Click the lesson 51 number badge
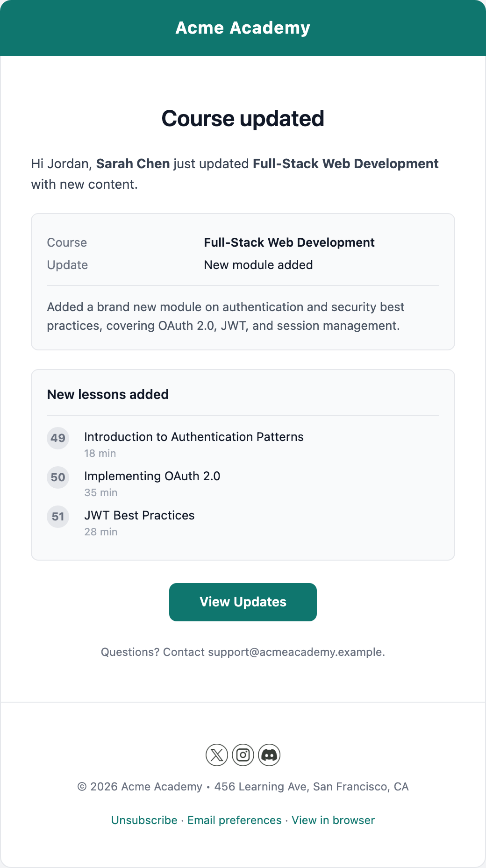The image size is (486, 868). point(58,517)
